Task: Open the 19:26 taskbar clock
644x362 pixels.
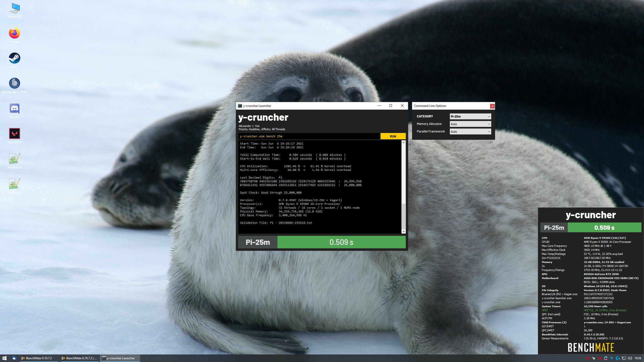Action: 638,358
